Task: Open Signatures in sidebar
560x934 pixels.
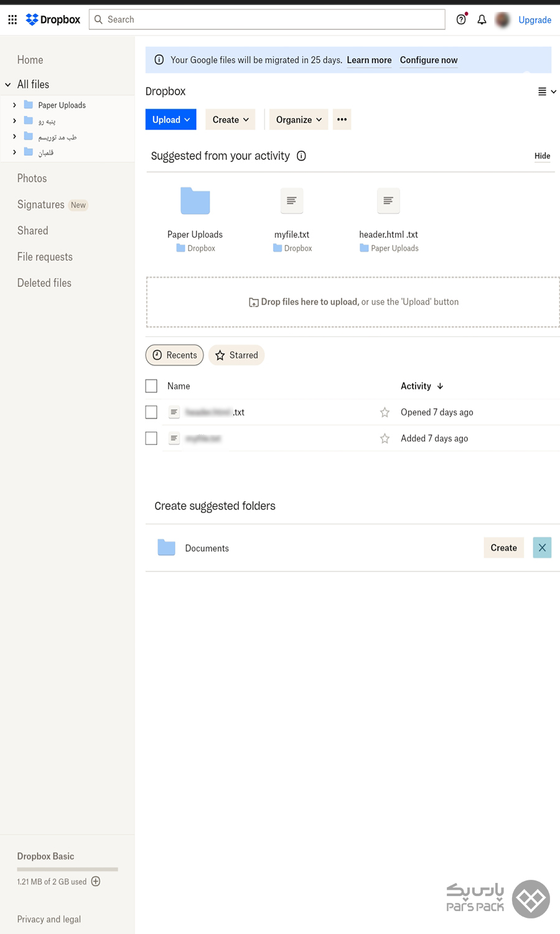Action: (41, 204)
